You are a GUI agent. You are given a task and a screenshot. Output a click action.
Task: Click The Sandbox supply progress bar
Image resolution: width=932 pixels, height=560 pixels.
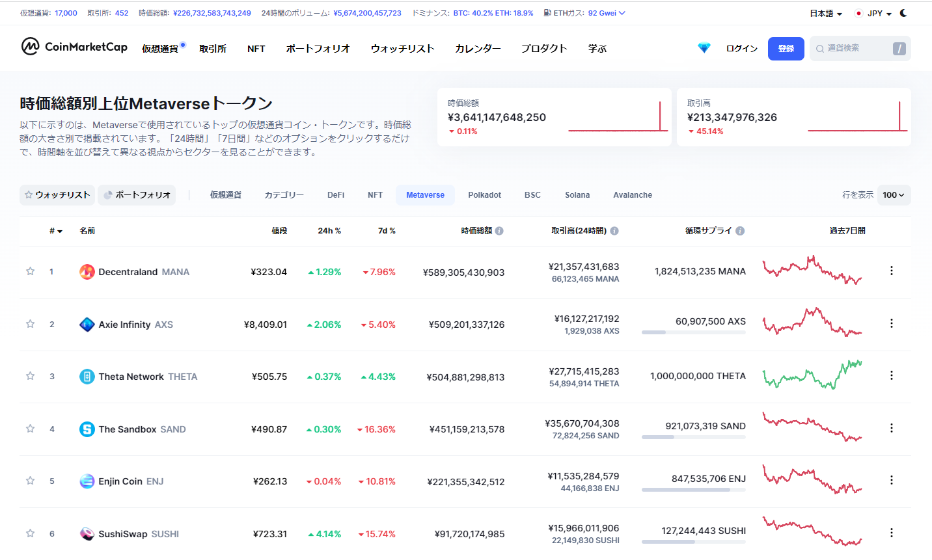[694, 437]
